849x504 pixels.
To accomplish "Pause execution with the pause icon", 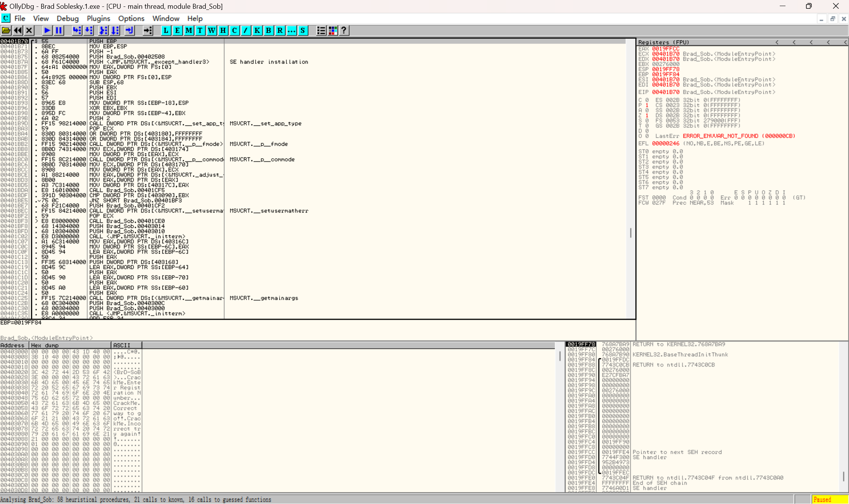I will (59, 30).
